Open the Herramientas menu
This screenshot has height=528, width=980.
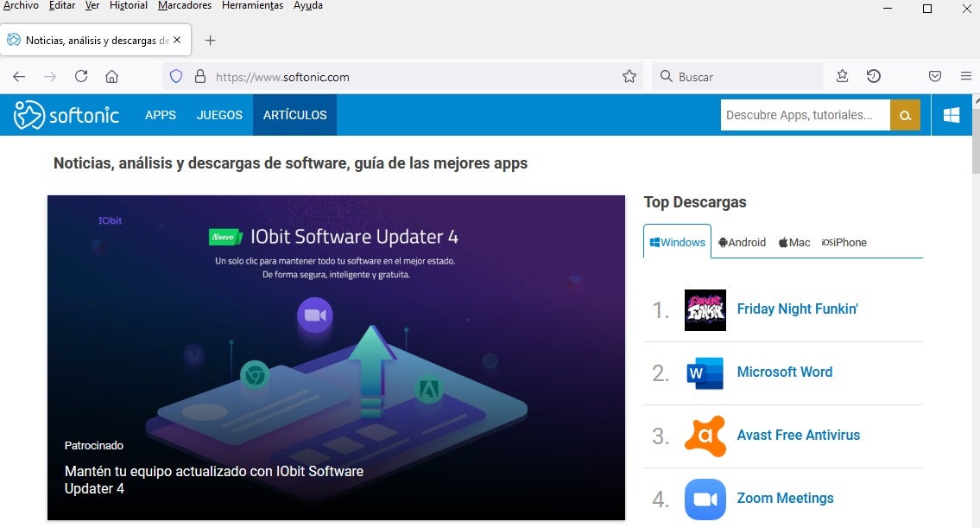tap(252, 6)
